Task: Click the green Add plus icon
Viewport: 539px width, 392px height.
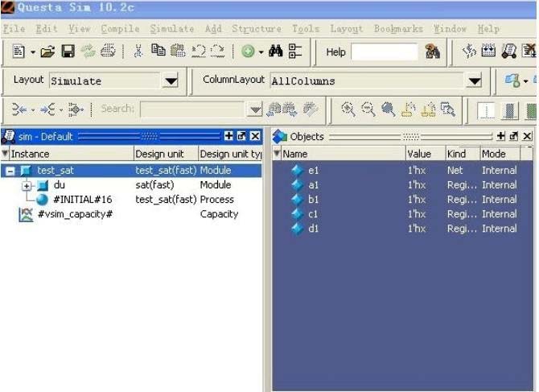Action: click(x=248, y=52)
